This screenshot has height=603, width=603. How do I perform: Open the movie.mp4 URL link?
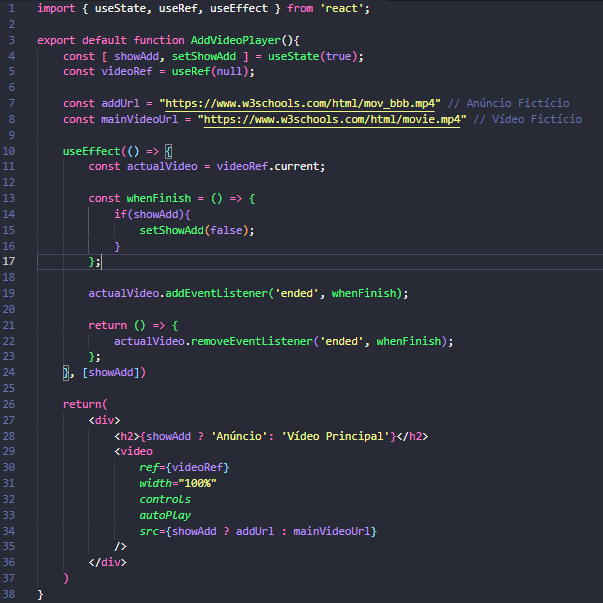pyautogui.click(x=332, y=120)
